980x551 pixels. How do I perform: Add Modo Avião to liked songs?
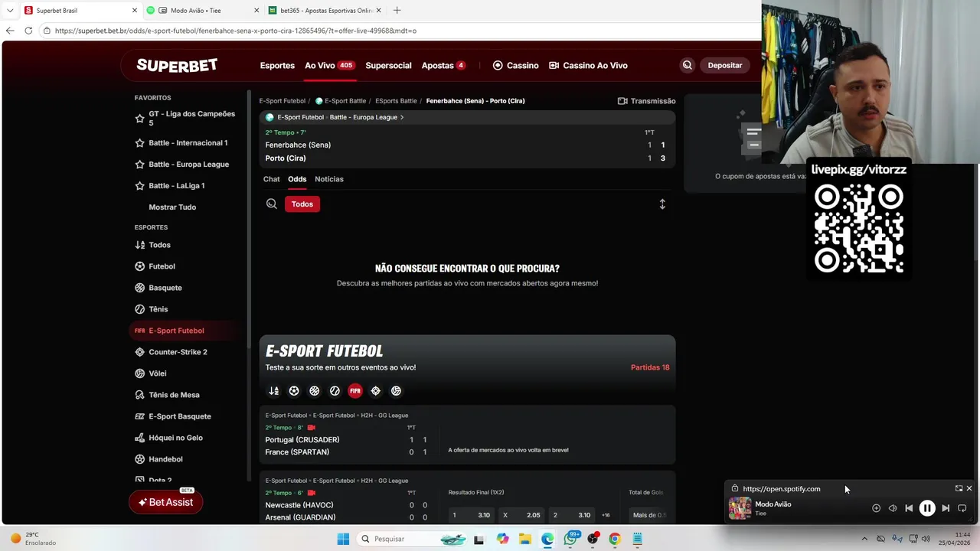pyautogui.click(x=877, y=508)
